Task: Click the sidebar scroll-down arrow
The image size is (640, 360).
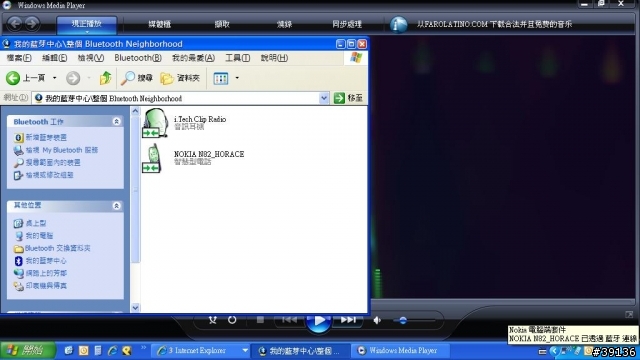Action: point(135,307)
